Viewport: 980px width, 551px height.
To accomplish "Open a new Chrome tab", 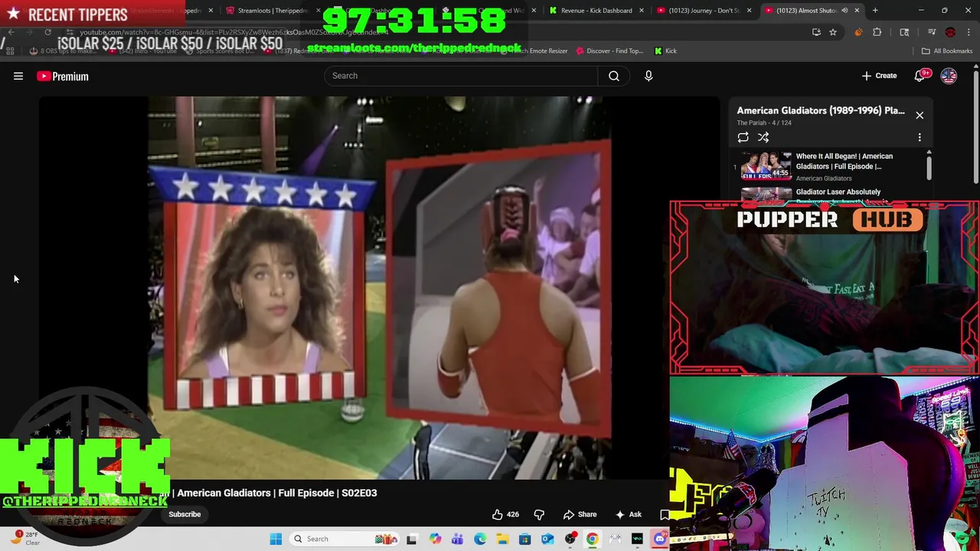I will [x=875, y=11].
